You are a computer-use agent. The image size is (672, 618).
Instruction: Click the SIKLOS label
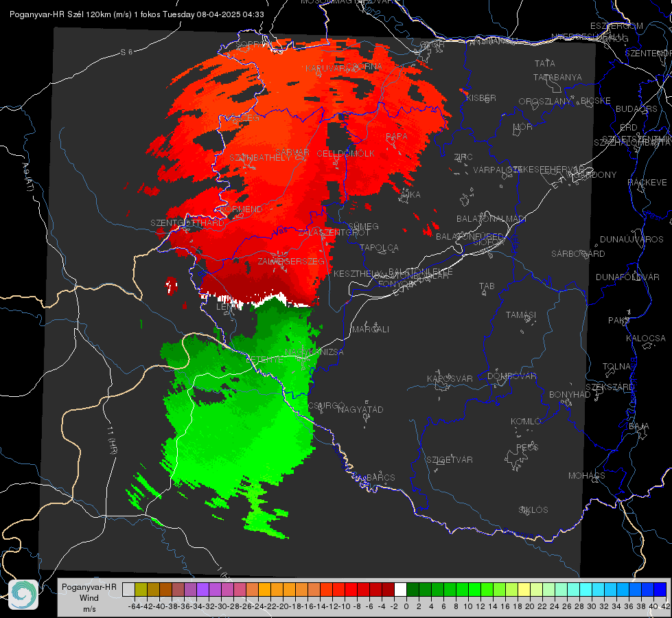coord(533,510)
